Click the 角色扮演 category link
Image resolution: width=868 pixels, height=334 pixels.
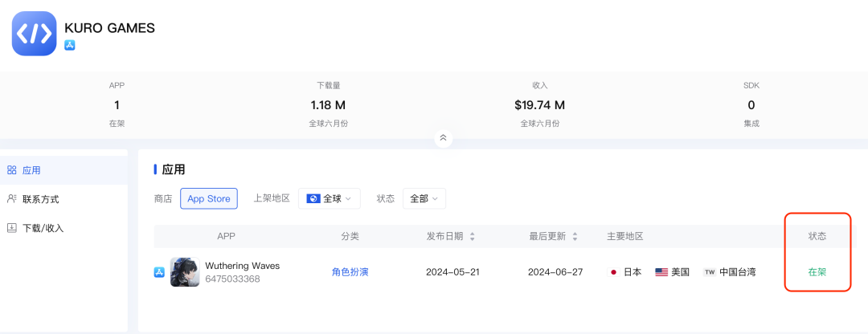click(x=350, y=272)
